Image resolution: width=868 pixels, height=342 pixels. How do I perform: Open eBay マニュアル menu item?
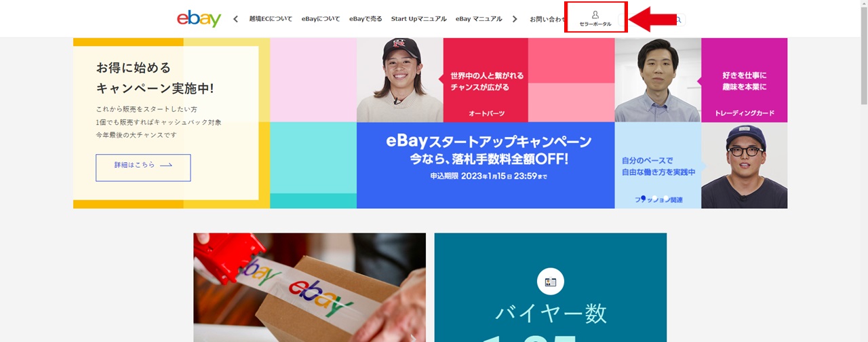point(479,19)
